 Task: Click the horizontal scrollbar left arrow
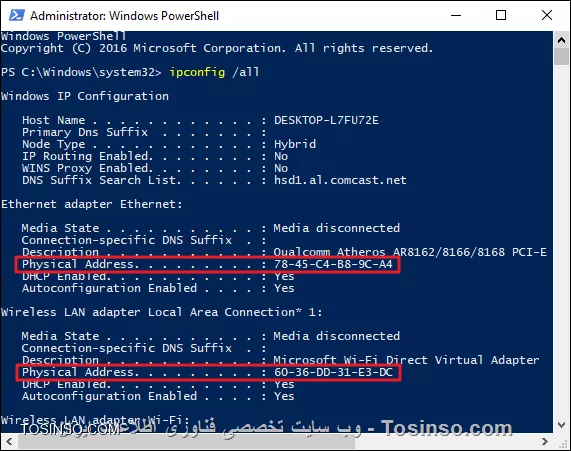click(x=9, y=441)
